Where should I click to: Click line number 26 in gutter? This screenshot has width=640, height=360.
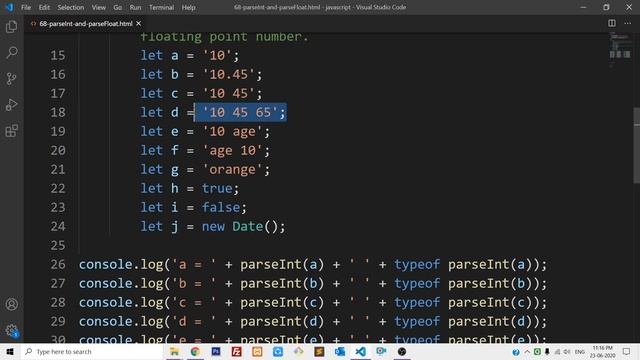pyautogui.click(x=58, y=264)
